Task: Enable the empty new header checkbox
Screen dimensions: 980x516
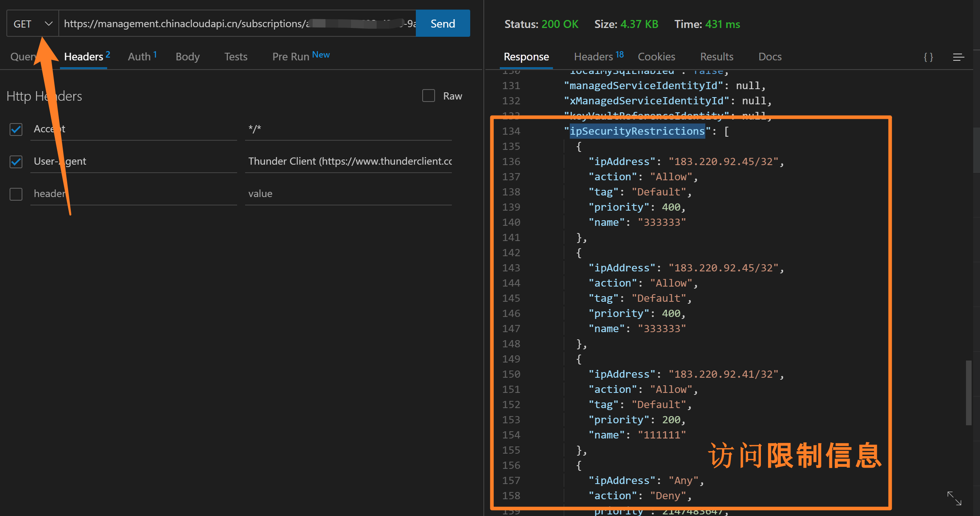Action: pos(16,194)
